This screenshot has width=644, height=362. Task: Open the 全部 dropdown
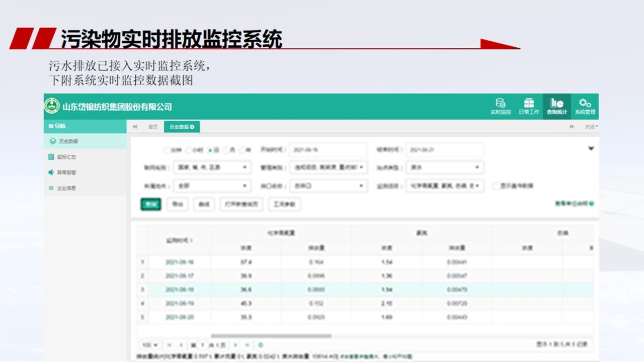tap(212, 186)
